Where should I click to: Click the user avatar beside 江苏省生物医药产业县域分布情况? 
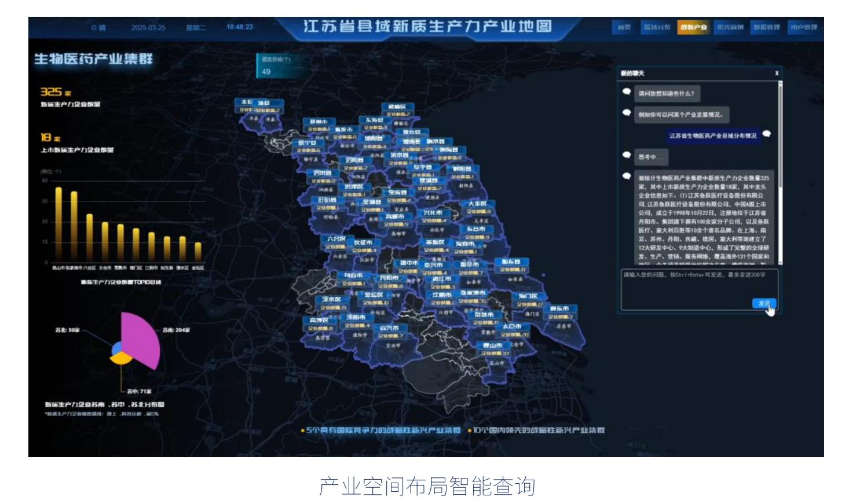coord(767,134)
